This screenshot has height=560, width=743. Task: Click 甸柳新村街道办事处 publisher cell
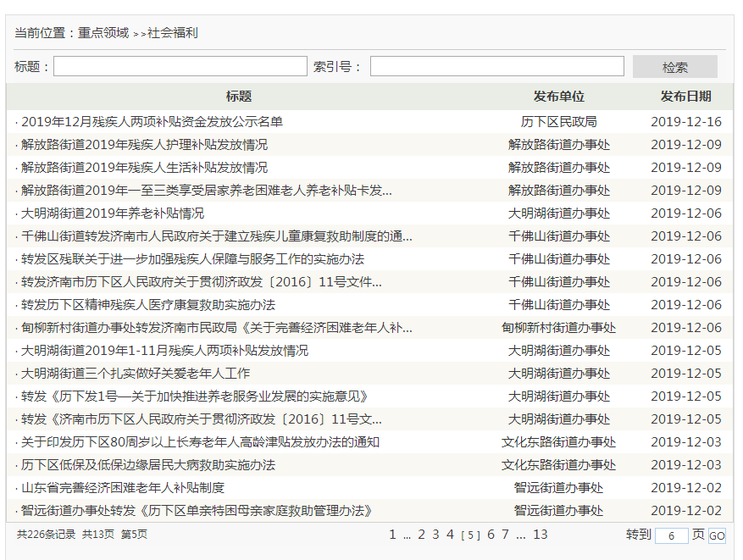click(558, 327)
